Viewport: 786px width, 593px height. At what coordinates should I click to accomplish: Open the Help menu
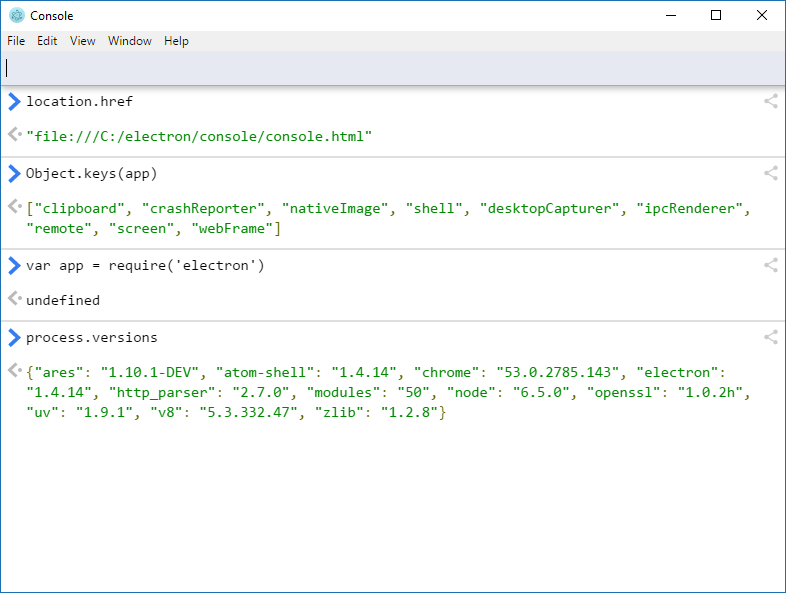(x=176, y=41)
